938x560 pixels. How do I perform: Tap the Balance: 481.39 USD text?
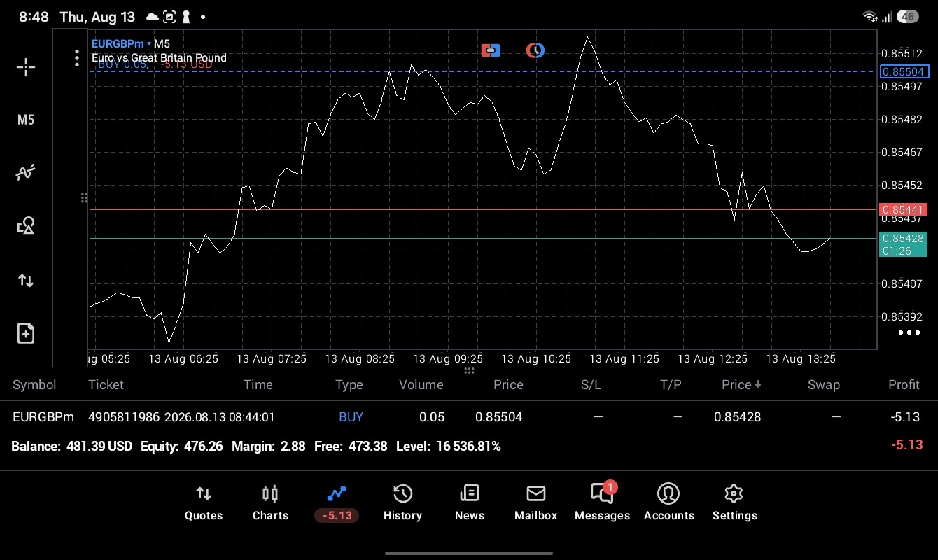[72, 446]
